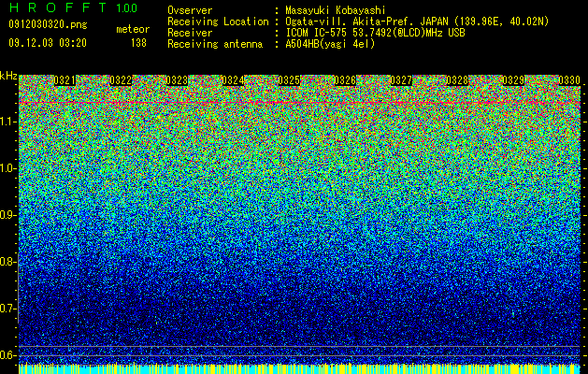Click the 0324 time marker

(x=233, y=80)
